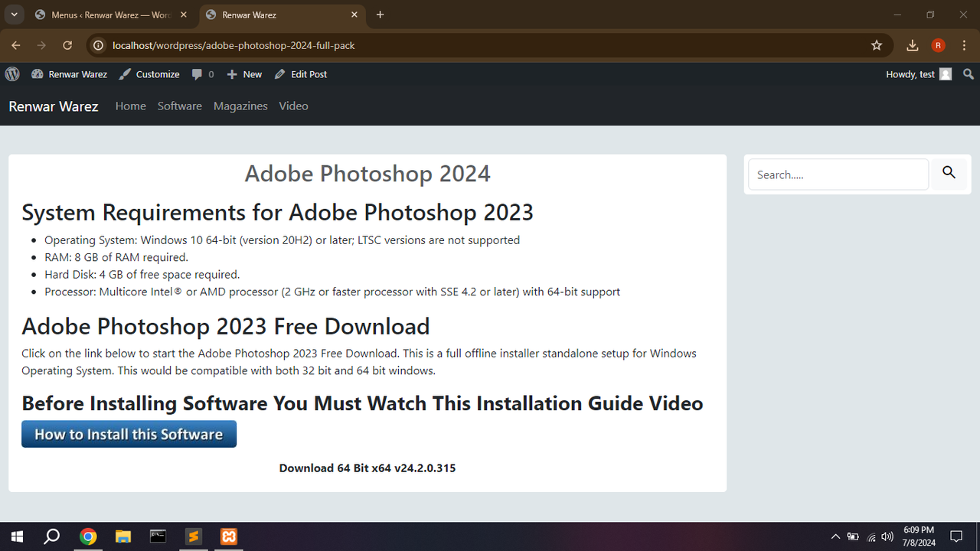Screen dimensions: 980x551
Task: Click the WordPress logo in admin bar
Action: 12,74
